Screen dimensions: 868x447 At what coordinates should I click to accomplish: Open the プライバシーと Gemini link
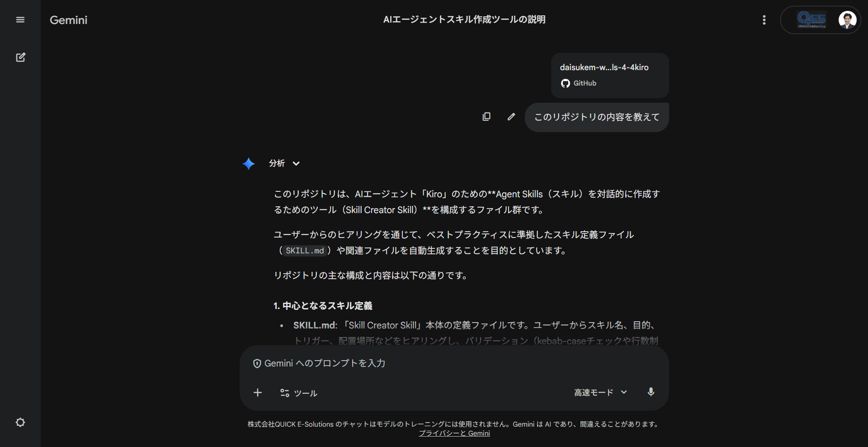(x=454, y=433)
